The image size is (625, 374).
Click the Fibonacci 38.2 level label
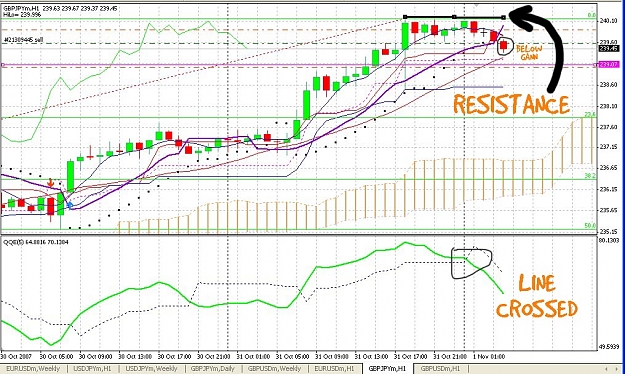click(x=590, y=176)
